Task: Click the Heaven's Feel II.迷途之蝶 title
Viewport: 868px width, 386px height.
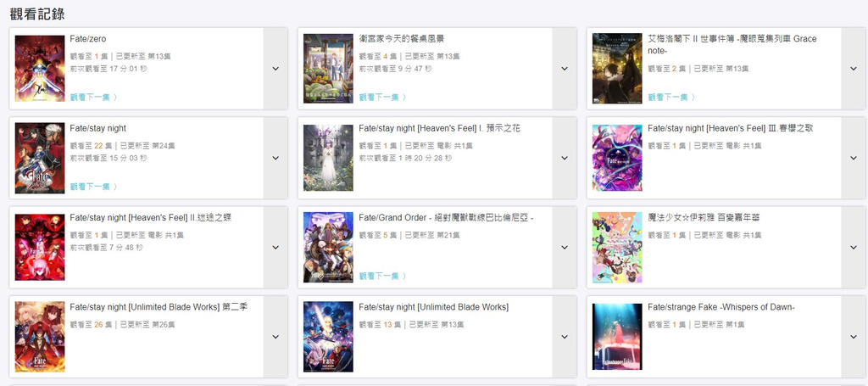Action: pos(151,218)
